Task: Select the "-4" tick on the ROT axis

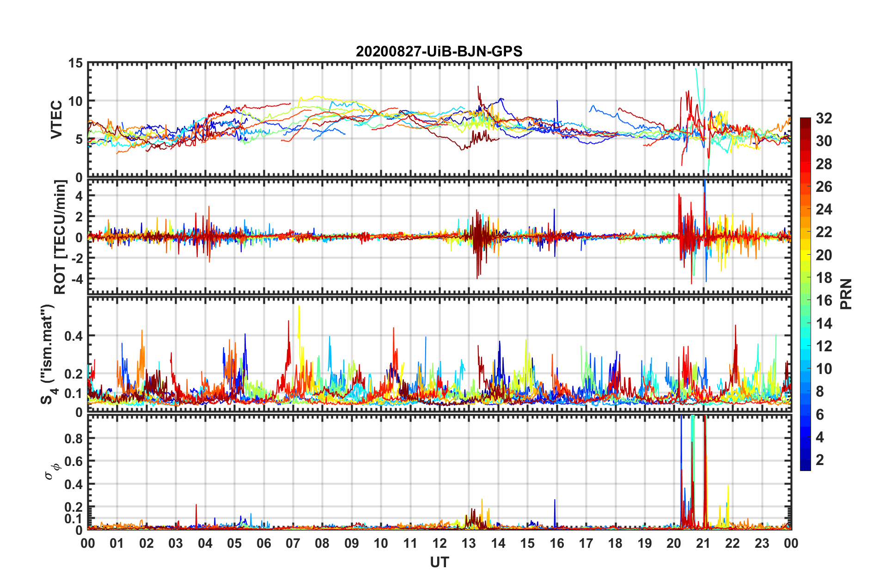Action: pos(77,279)
